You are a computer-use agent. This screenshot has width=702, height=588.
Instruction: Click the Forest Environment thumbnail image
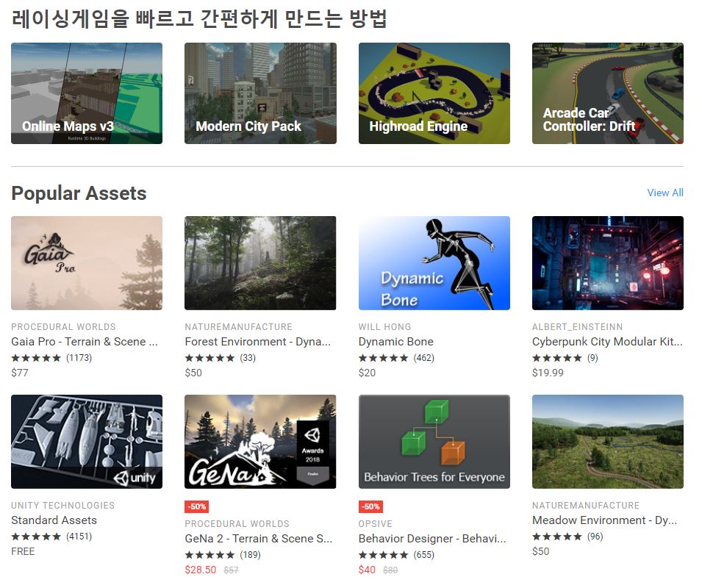tap(260, 263)
